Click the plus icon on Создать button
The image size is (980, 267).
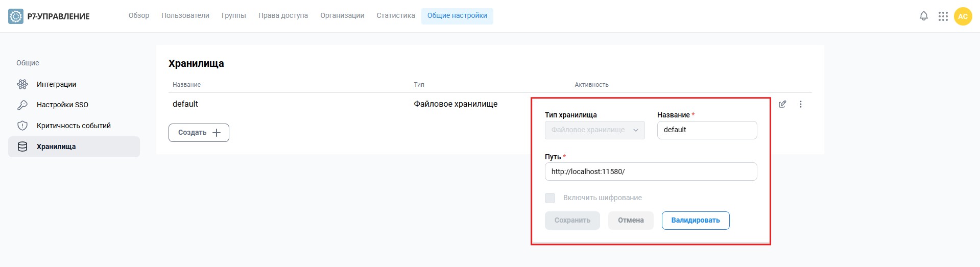[217, 133]
